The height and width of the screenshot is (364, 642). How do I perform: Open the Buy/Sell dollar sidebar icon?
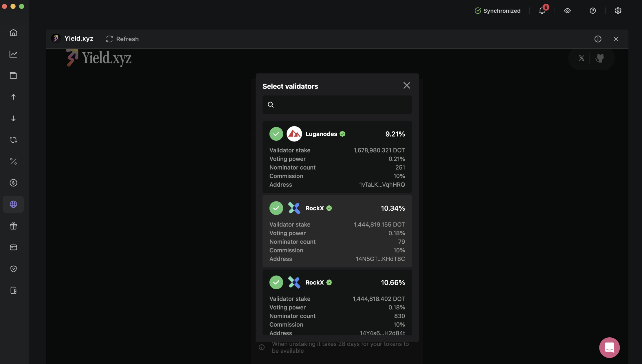coord(13,183)
